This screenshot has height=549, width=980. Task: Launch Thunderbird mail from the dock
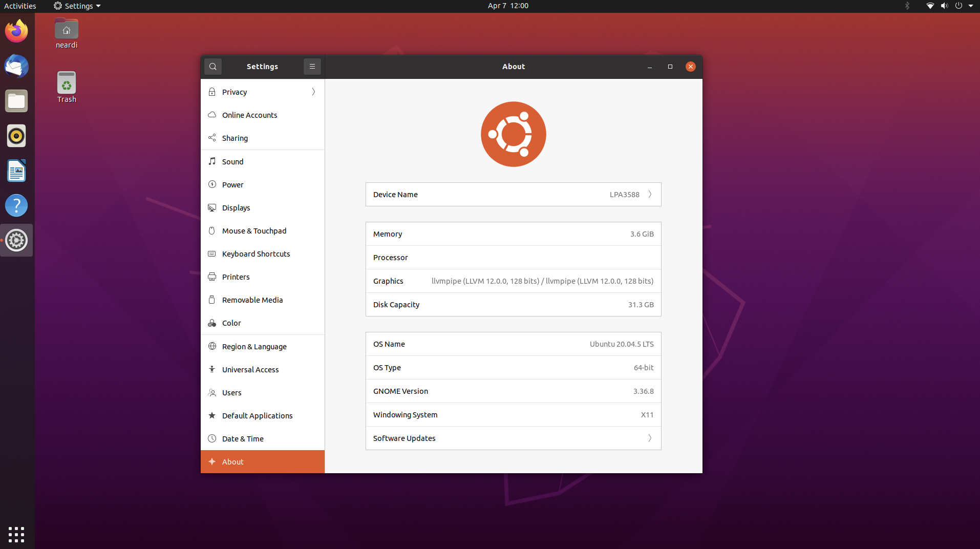(16, 66)
